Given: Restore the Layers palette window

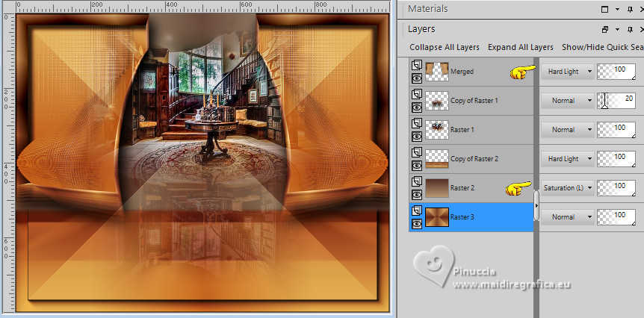Looking at the screenshot, I should click(604, 30).
